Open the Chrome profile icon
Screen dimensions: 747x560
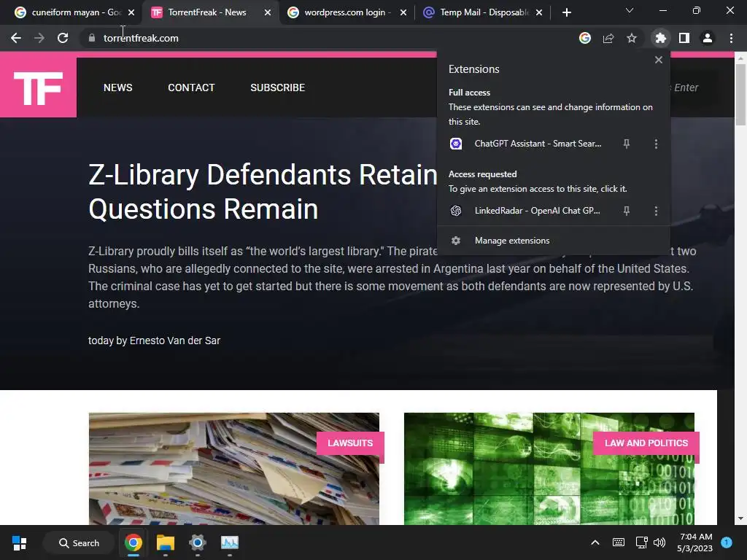pos(708,38)
